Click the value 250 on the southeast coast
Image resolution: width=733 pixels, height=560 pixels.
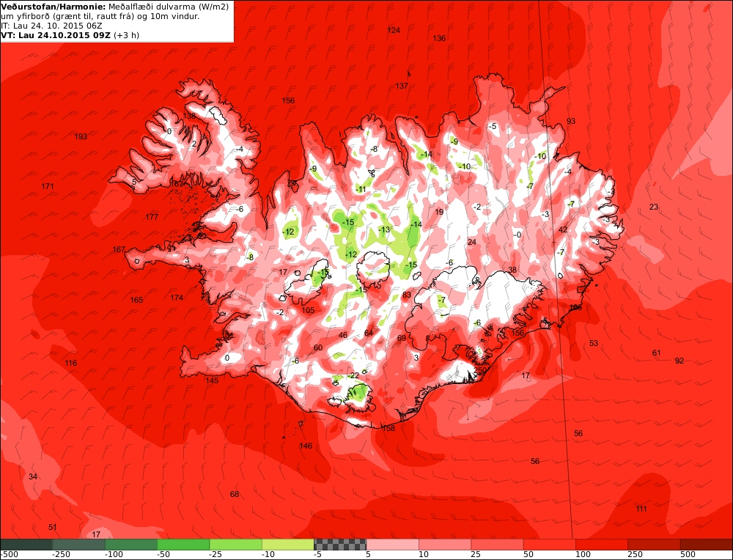click(481, 370)
